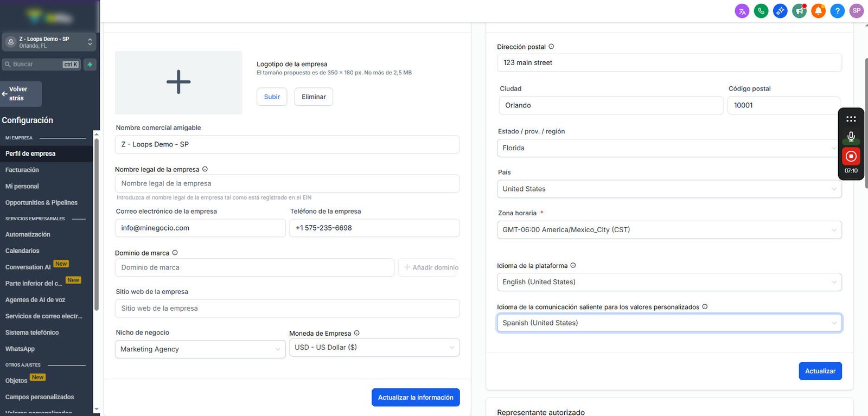The image size is (868, 416).
Task: Open the Nicho de negocio dropdown
Action: coord(200,349)
